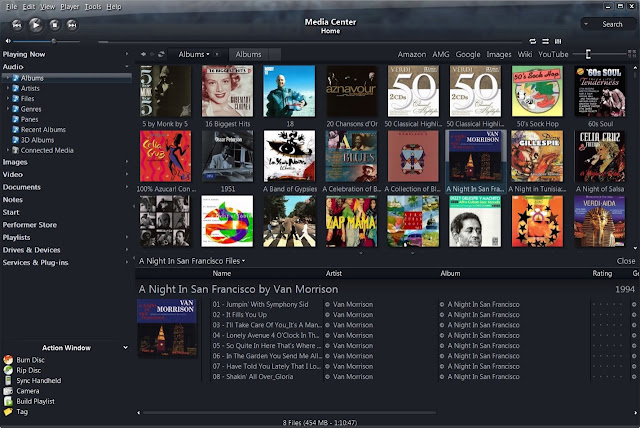Viewport: 640px width, 428px height.
Task: Toggle shuffle mode icon
Action: tap(545, 41)
